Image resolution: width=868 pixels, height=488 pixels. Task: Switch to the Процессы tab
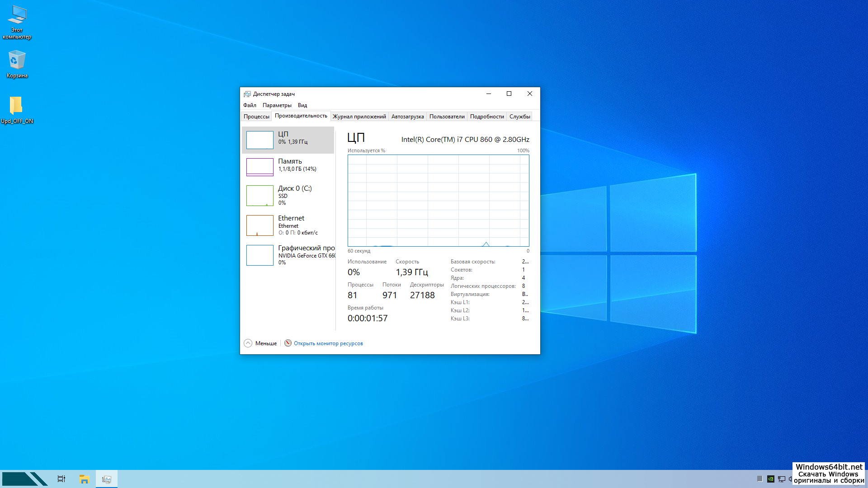256,117
